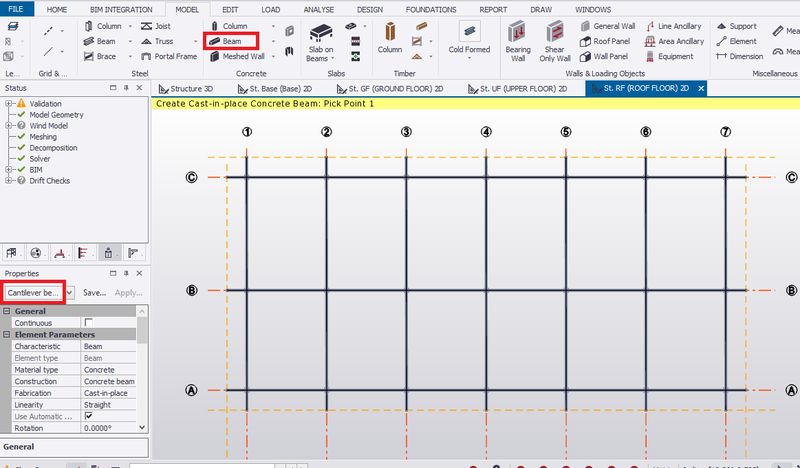Select the Meshing status item
The width and height of the screenshot is (800, 468).
point(43,137)
